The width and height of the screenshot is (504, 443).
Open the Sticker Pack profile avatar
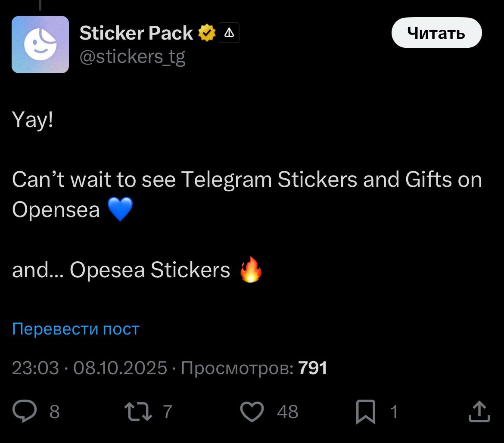click(x=40, y=44)
